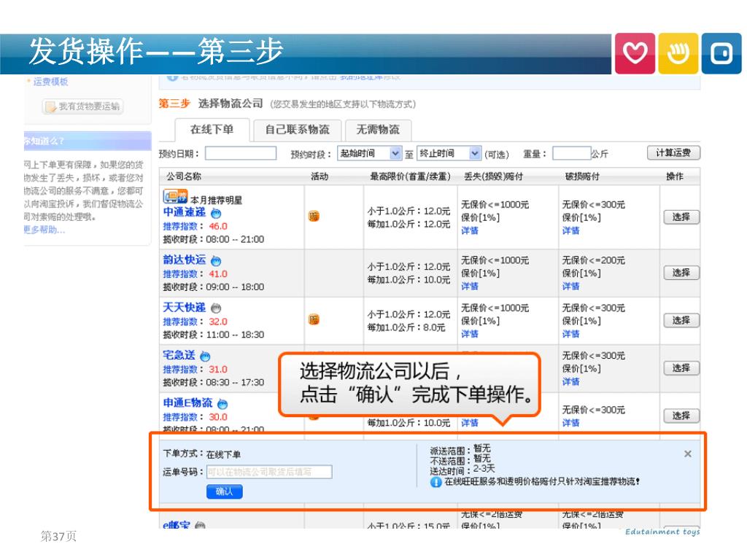This screenshot has width=747, height=560.
Task: Click 选择 button for 宅急送
Action: 681,368
